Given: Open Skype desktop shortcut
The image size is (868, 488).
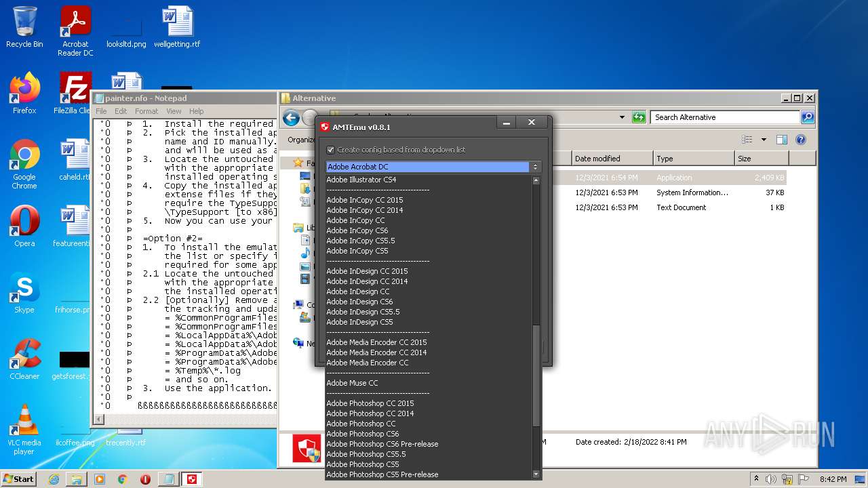Looking at the screenshot, I should pos(24,293).
